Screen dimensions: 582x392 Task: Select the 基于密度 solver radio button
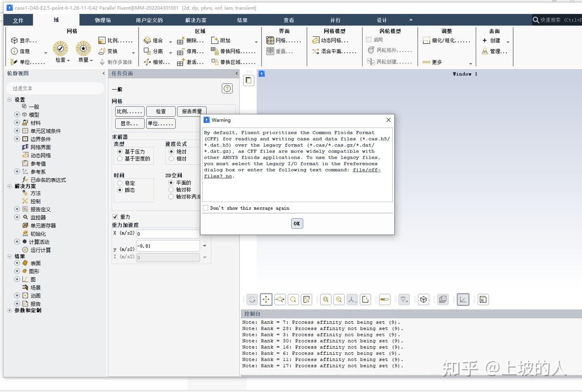(120, 158)
